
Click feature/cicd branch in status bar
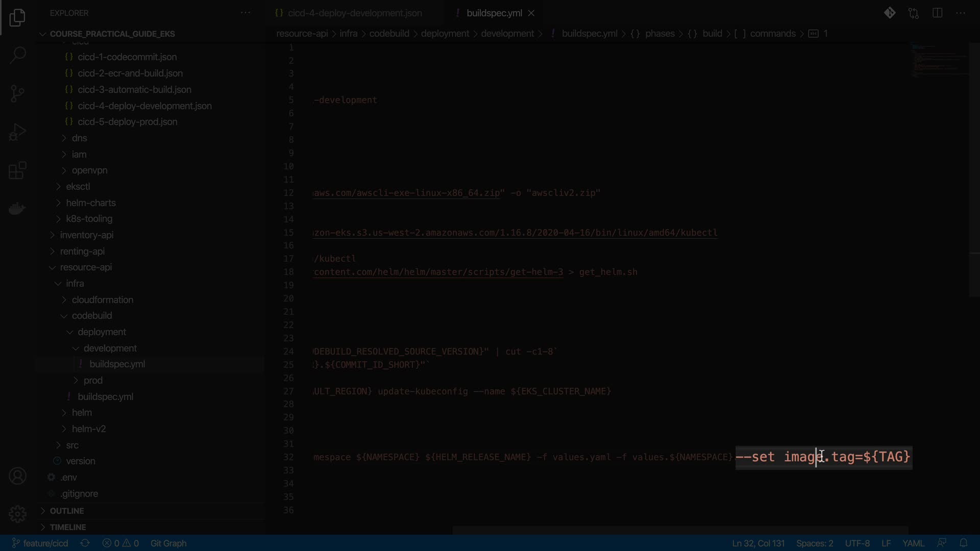pyautogui.click(x=40, y=543)
